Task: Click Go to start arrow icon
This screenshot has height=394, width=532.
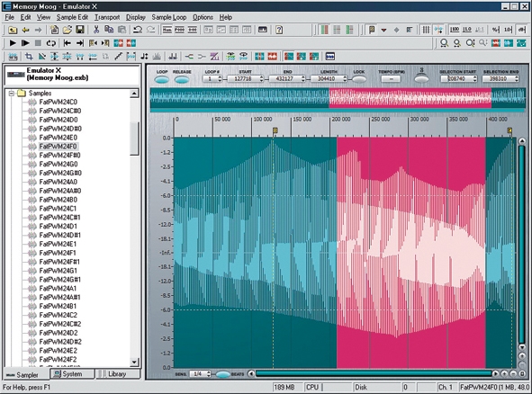Action: (x=68, y=43)
